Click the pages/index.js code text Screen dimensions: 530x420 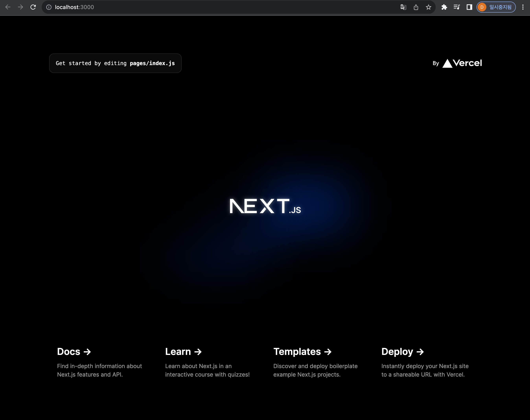pyautogui.click(x=152, y=63)
